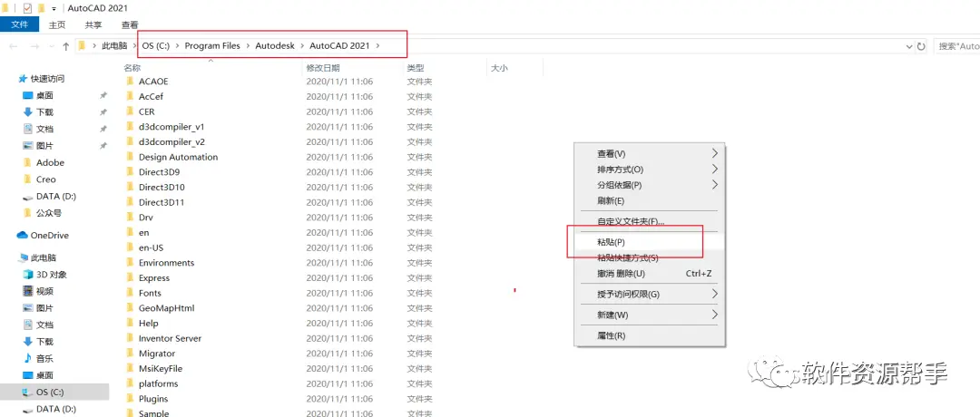The image size is (980, 417).
Task: Choose 刷新(E) in the context menu
Action: [650, 201]
